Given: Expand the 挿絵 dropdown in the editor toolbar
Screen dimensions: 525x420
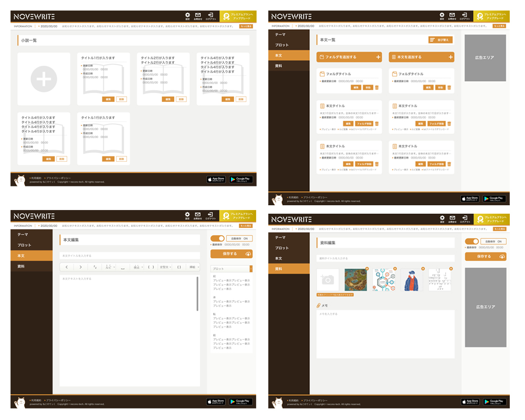Looking at the screenshot, I should click(x=194, y=267).
